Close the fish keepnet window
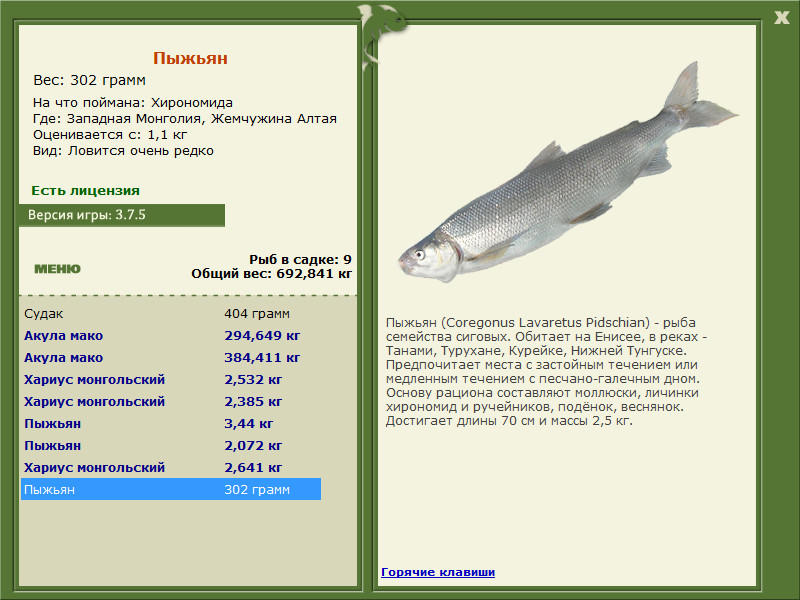This screenshot has width=800, height=600. click(x=781, y=18)
